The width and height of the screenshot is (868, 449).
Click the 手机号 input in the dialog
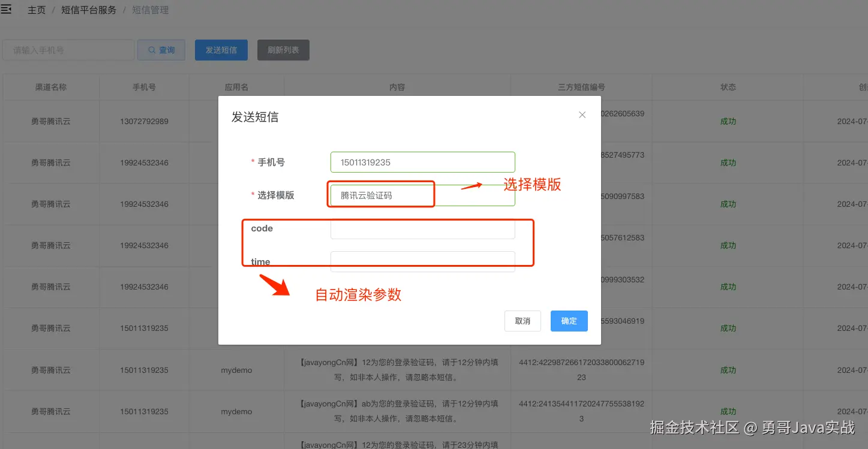tap(422, 162)
